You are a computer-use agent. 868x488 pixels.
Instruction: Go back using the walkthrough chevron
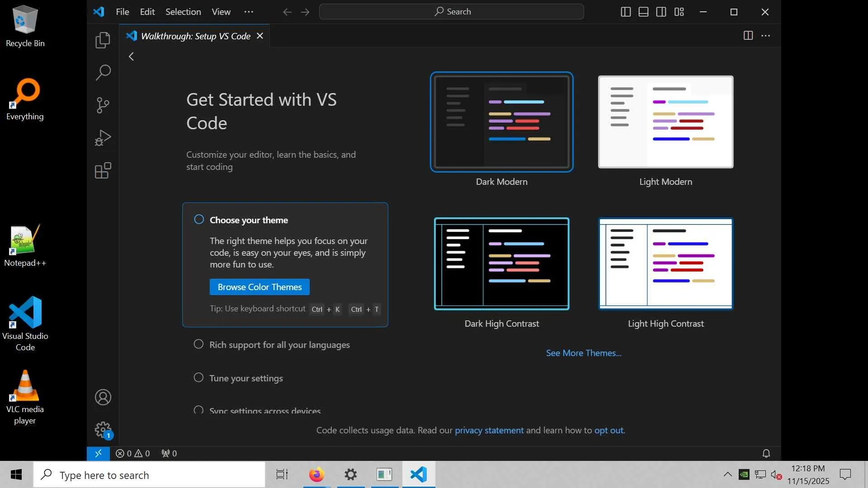pos(132,56)
